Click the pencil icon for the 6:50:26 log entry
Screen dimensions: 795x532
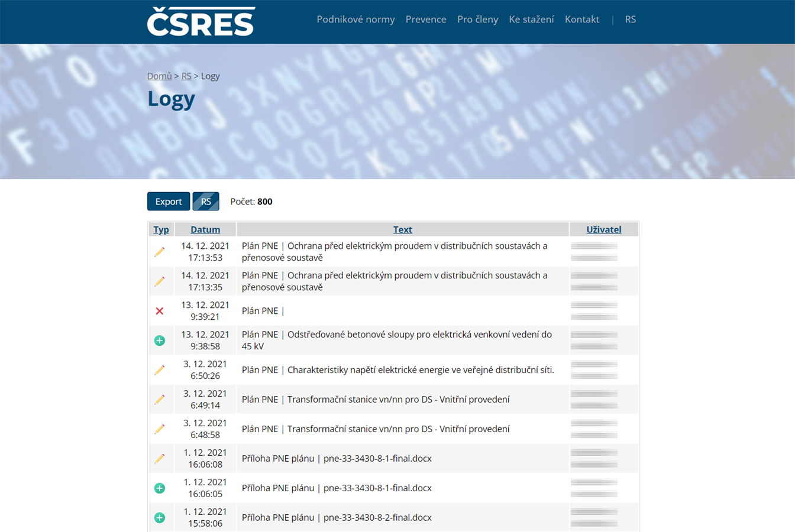click(160, 370)
